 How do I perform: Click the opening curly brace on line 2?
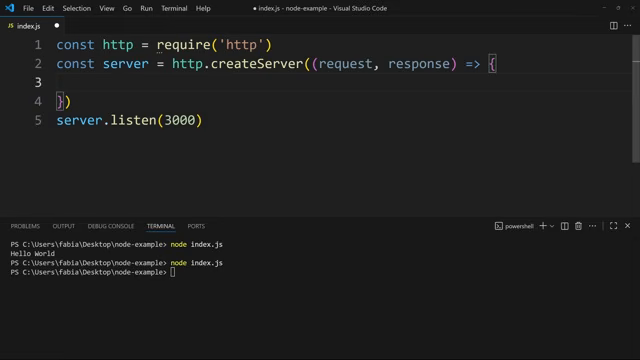(492, 64)
